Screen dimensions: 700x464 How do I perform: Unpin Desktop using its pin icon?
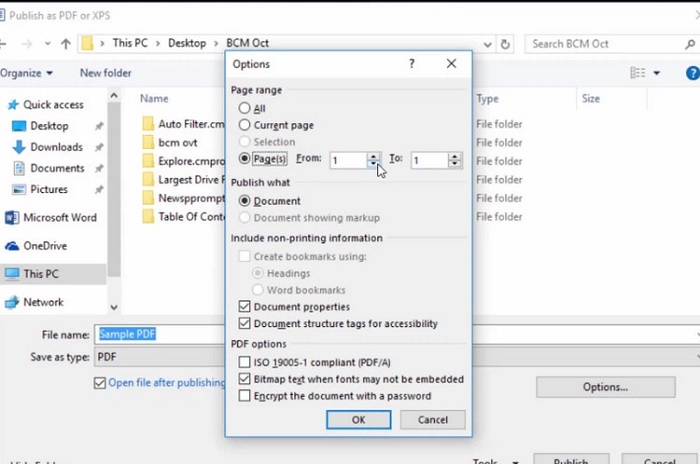99,126
